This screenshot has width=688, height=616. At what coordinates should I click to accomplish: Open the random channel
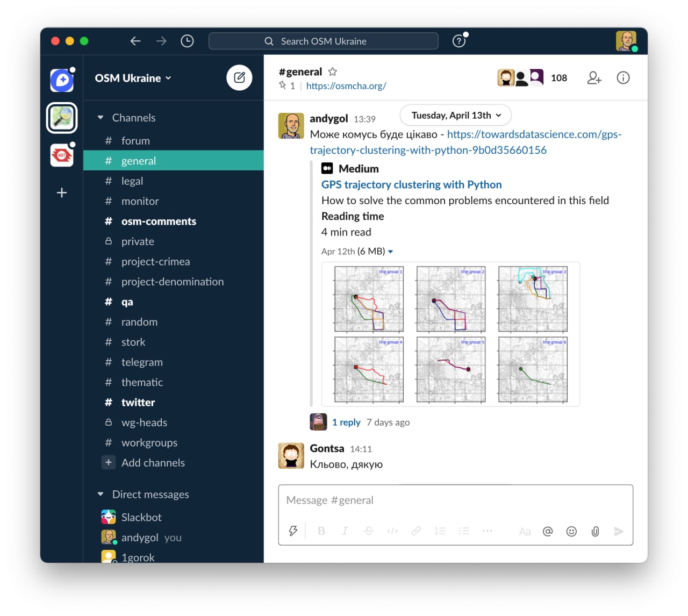click(x=174, y=322)
